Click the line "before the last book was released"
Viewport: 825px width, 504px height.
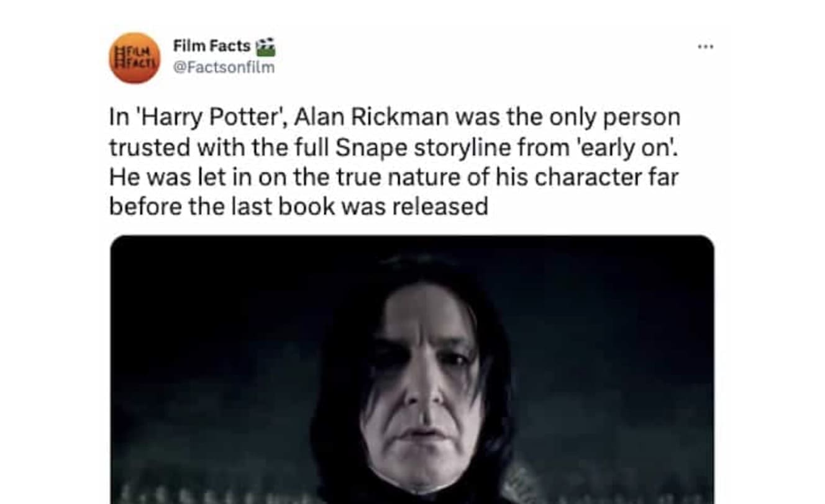pyautogui.click(x=299, y=207)
